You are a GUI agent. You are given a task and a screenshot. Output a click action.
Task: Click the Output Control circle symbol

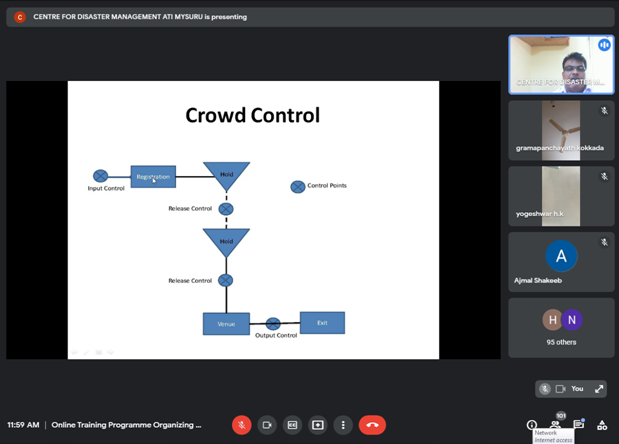(x=273, y=324)
